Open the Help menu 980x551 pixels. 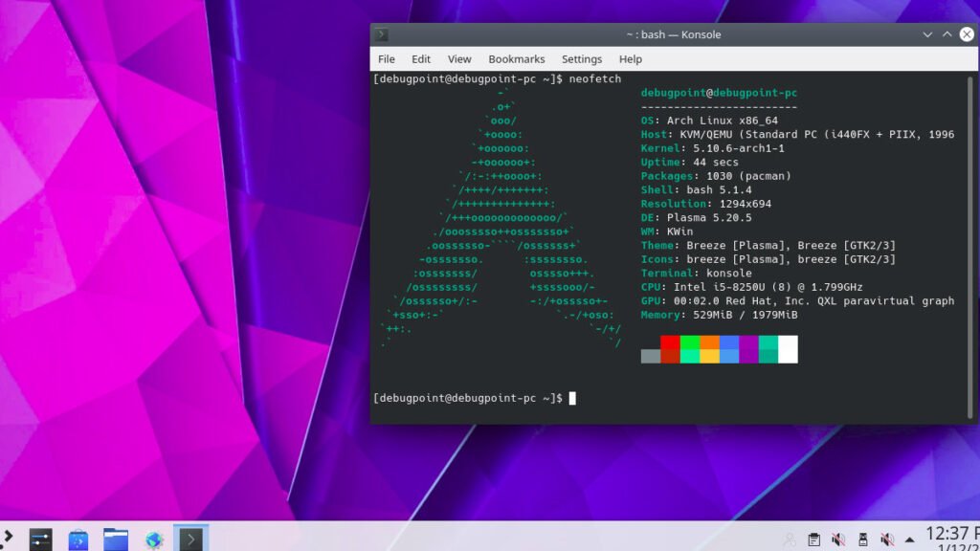tap(630, 59)
